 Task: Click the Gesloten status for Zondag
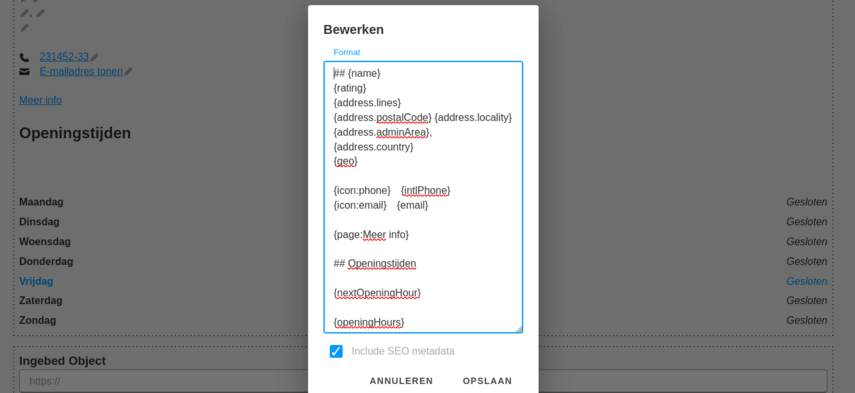[806, 321]
